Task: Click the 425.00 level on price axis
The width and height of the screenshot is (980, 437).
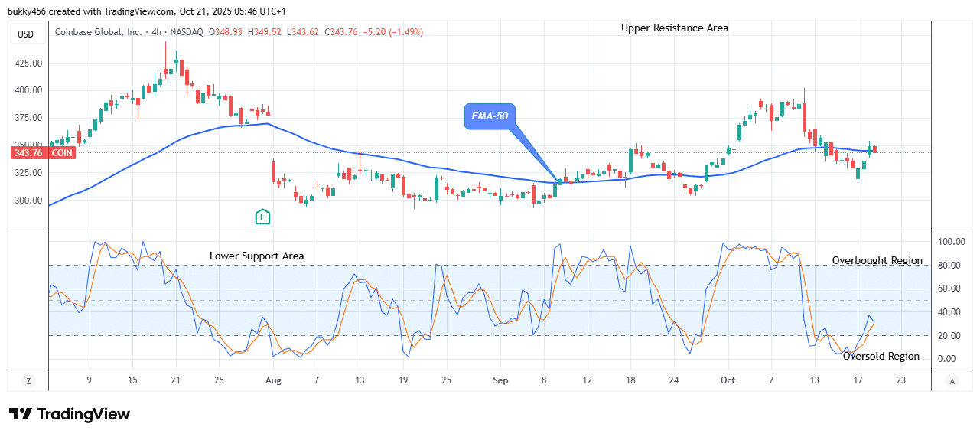Action: point(28,63)
